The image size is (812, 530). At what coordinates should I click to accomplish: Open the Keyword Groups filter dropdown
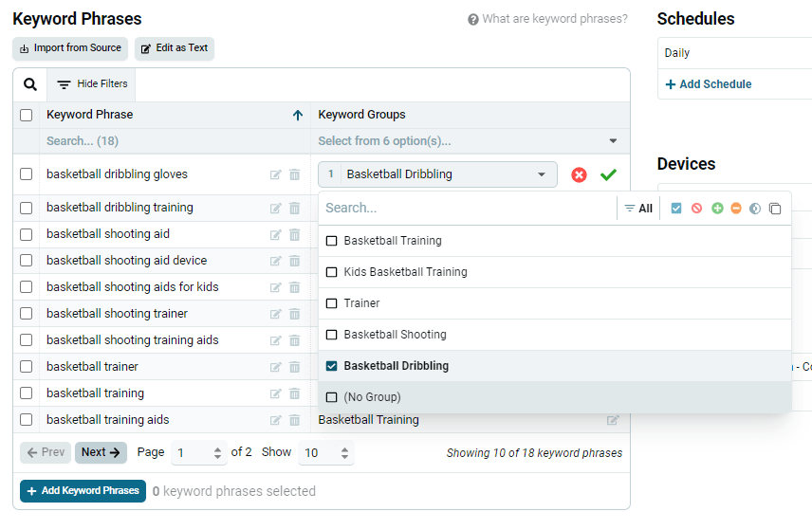tap(471, 140)
